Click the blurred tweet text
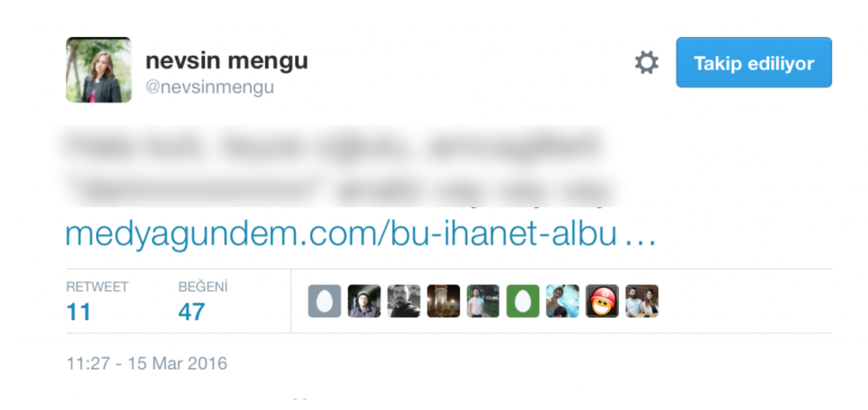The height and width of the screenshot is (410, 868). tap(337, 166)
